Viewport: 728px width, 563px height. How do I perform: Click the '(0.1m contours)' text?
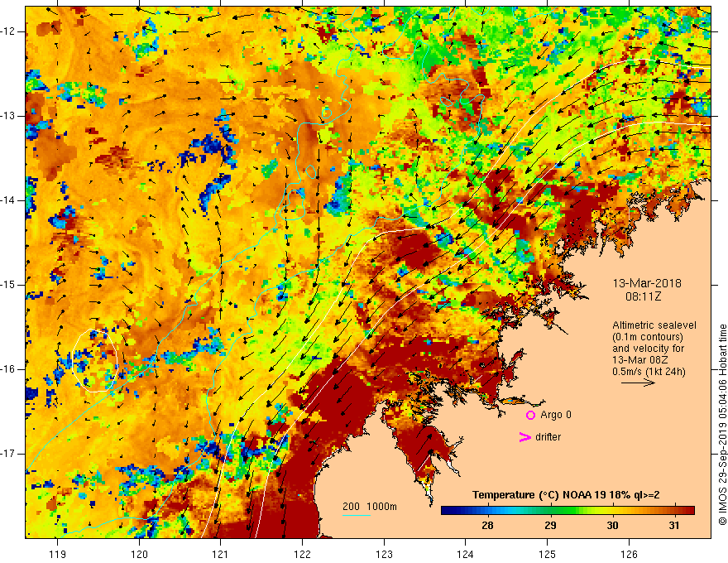coord(648,337)
